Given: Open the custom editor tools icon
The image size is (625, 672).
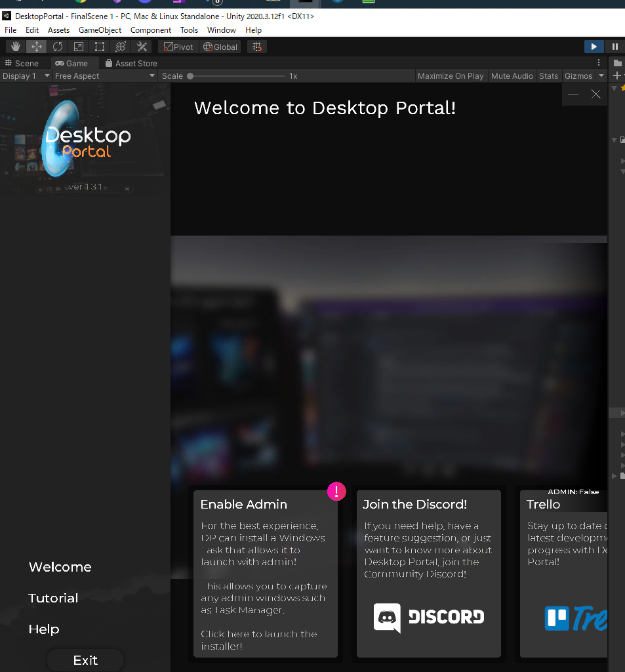Looking at the screenshot, I should click(x=141, y=47).
